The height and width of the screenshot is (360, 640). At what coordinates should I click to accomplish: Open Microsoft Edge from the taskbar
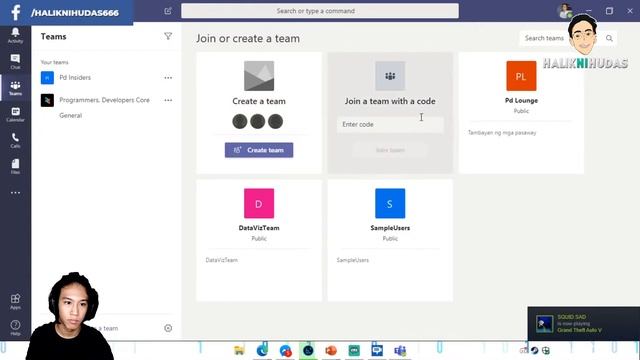[x=262, y=350]
